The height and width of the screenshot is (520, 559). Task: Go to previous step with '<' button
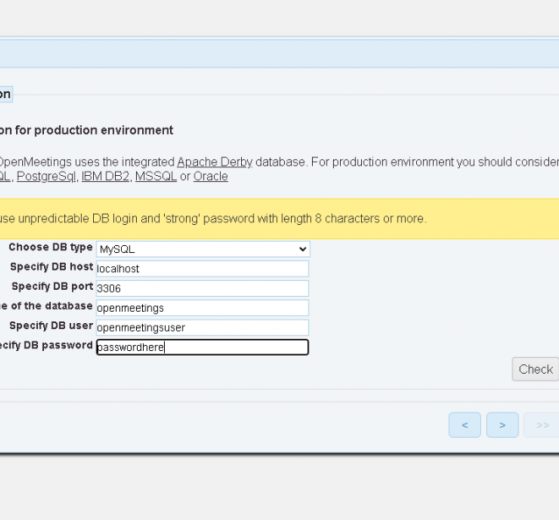465,425
